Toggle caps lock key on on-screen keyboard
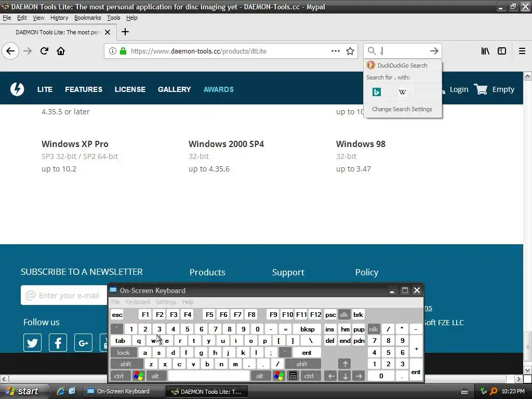 click(x=124, y=353)
